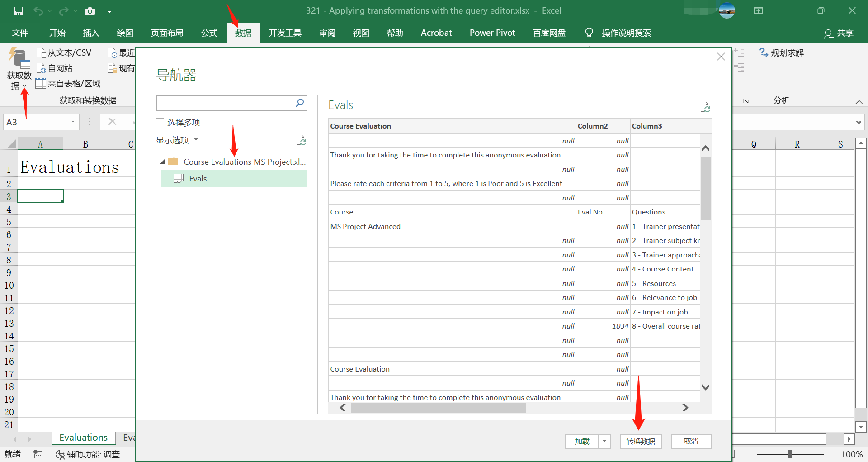Image resolution: width=868 pixels, height=462 pixels.
Task: Switch to the Power Pivot tab
Action: pos(492,33)
